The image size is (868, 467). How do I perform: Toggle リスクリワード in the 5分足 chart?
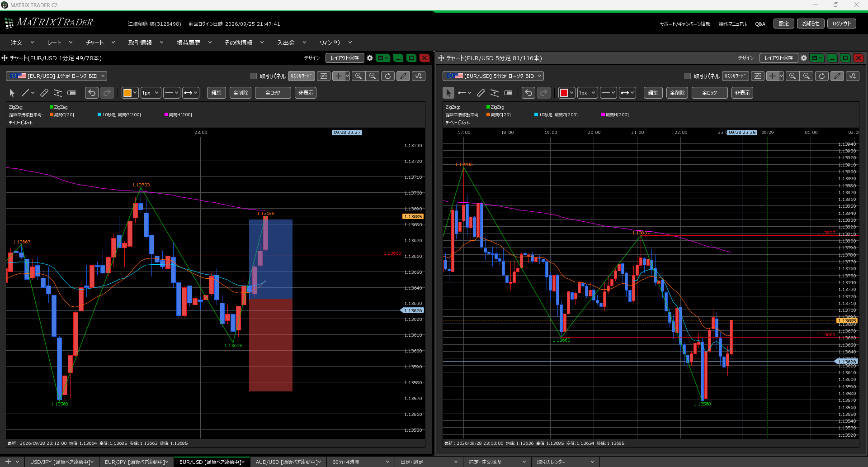[736, 76]
